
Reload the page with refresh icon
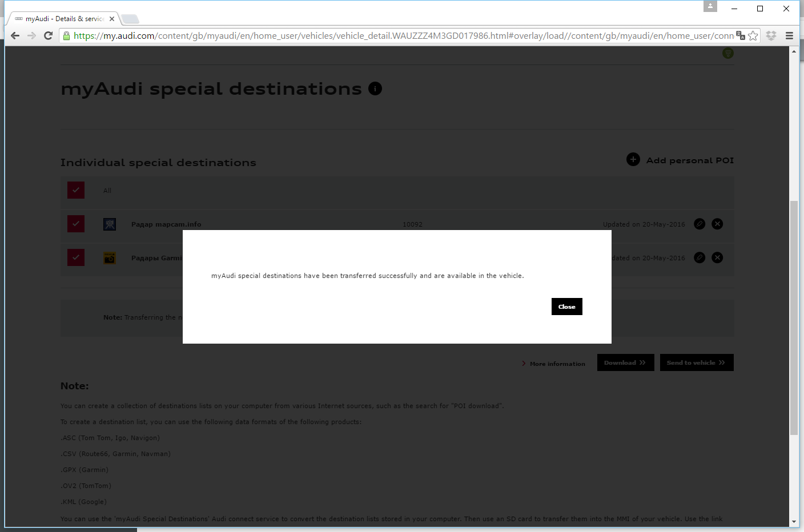[x=49, y=35]
